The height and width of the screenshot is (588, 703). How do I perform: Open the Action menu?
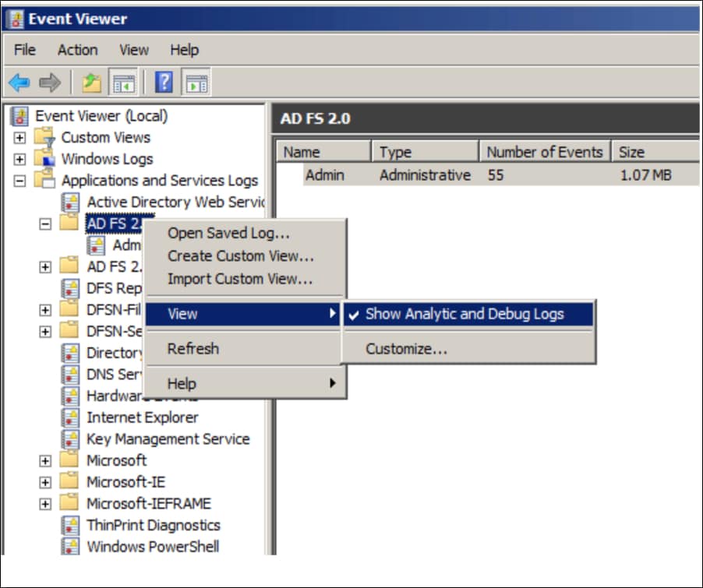pos(77,50)
